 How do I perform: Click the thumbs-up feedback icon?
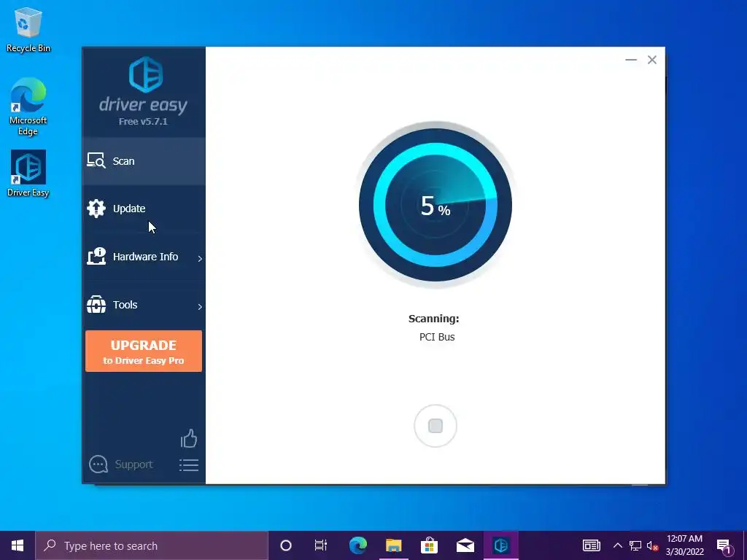[x=189, y=438]
